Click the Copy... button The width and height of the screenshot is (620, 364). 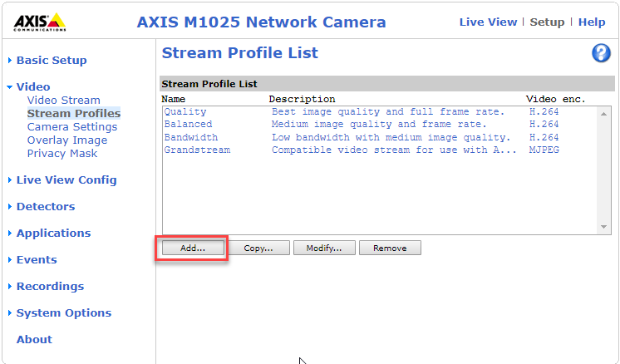pyautogui.click(x=258, y=248)
